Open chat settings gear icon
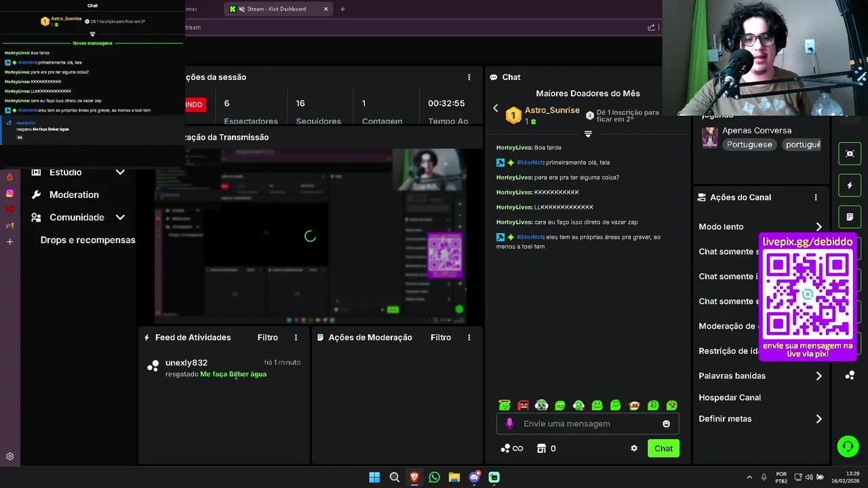 (634, 448)
